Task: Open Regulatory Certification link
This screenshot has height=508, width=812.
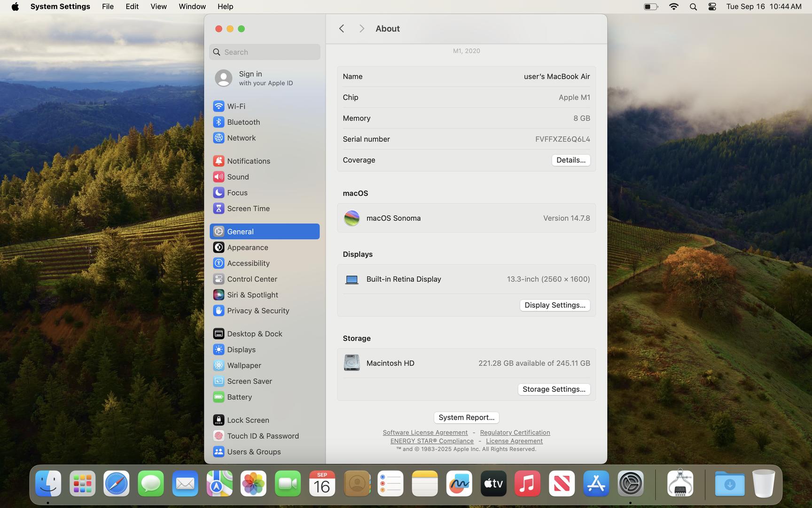Action: point(515,432)
